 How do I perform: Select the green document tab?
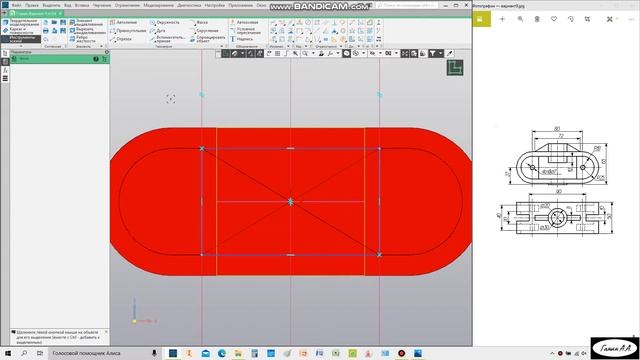click(x=36, y=13)
